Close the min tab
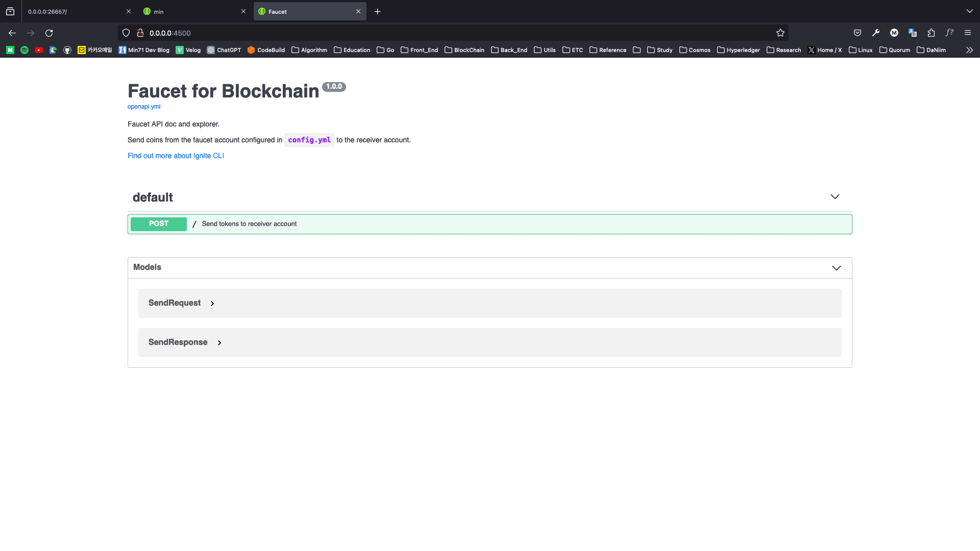This screenshot has width=980, height=551. coord(243,12)
